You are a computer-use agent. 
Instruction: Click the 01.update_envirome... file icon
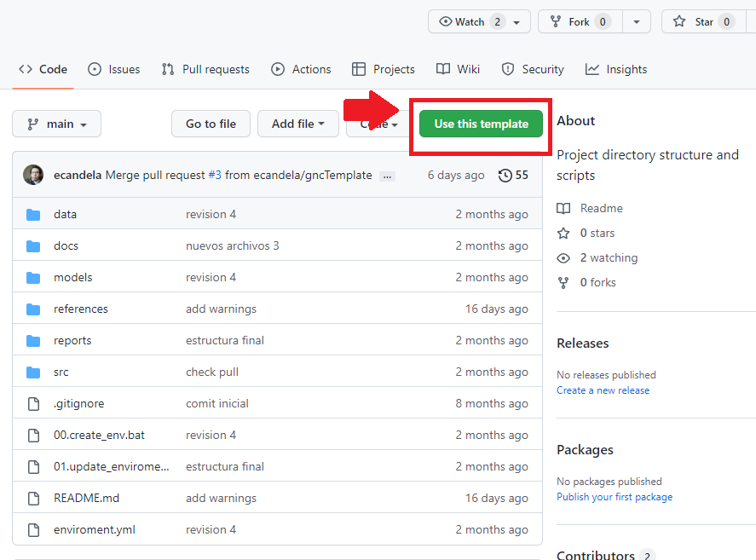click(33, 466)
